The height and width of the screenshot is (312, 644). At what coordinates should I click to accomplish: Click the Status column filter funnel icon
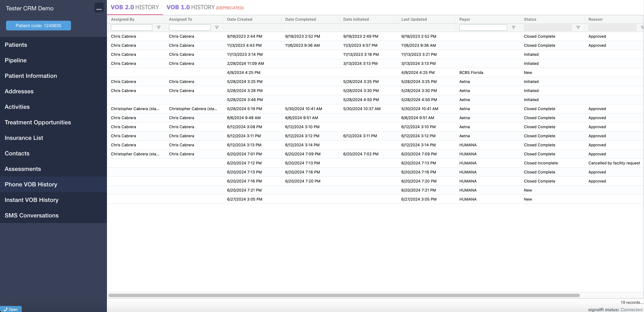tap(578, 28)
